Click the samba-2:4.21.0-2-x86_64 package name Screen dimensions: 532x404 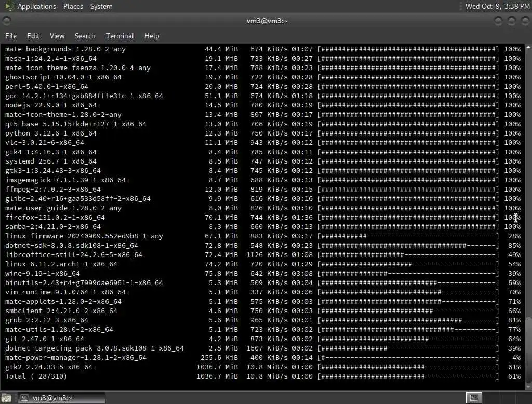point(53,226)
